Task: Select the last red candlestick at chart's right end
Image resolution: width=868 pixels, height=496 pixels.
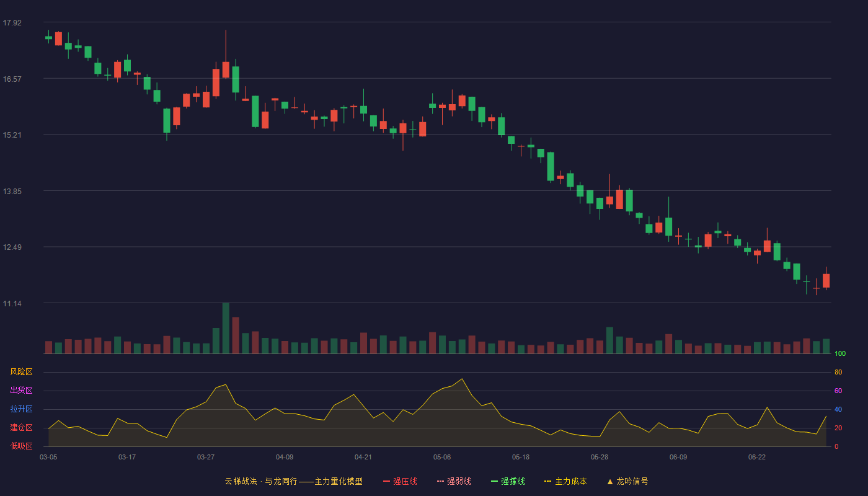Action: pyautogui.click(x=826, y=281)
